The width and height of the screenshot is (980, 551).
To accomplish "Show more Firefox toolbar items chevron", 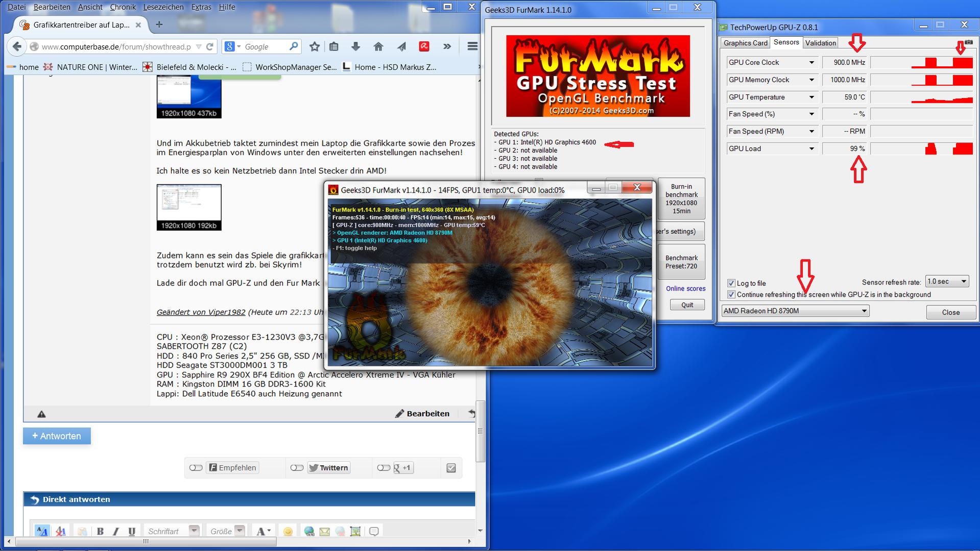I will [447, 46].
